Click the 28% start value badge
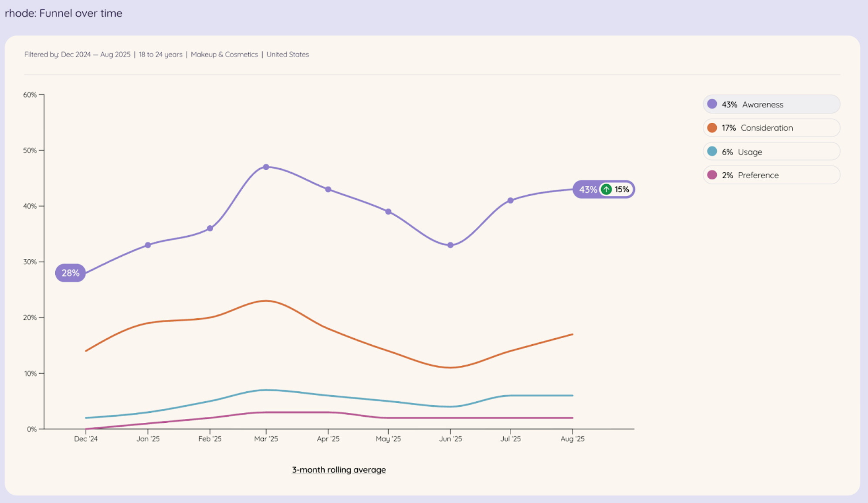Viewport: 868px width, 503px height. pyautogui.click(x=70, y=273)
